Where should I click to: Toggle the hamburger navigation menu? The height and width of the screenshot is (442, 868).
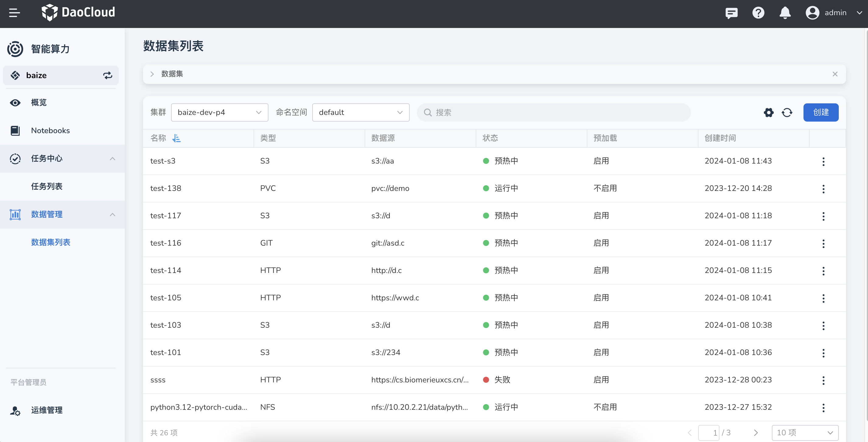point(14,13)
